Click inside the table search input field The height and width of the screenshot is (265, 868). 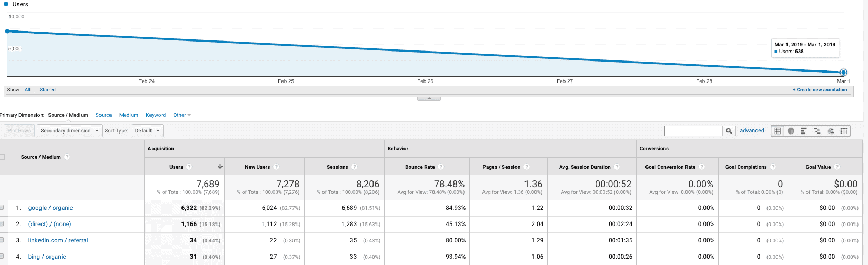693,131
